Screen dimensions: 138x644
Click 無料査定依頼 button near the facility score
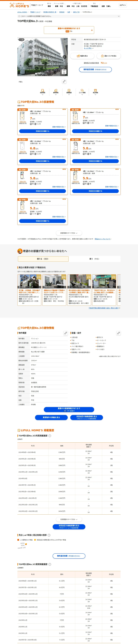pyautogui.click(x=95, y=70)
